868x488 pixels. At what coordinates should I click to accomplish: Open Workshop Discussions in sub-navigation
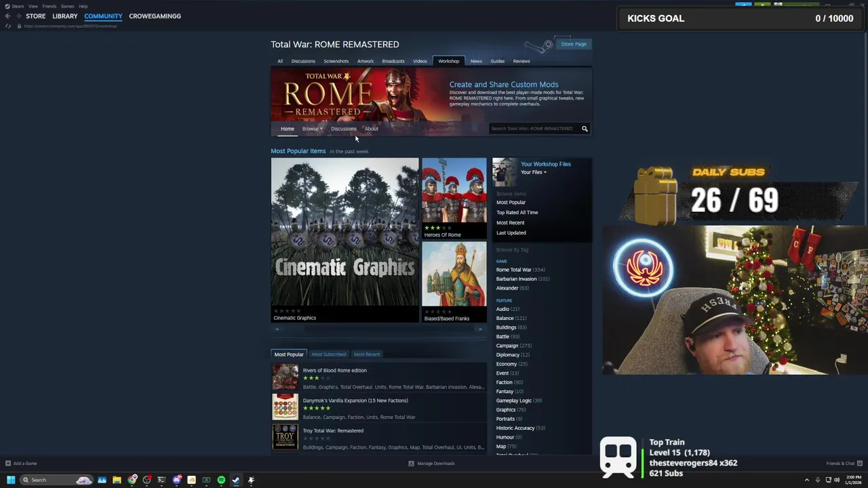[x=344, y=129]
